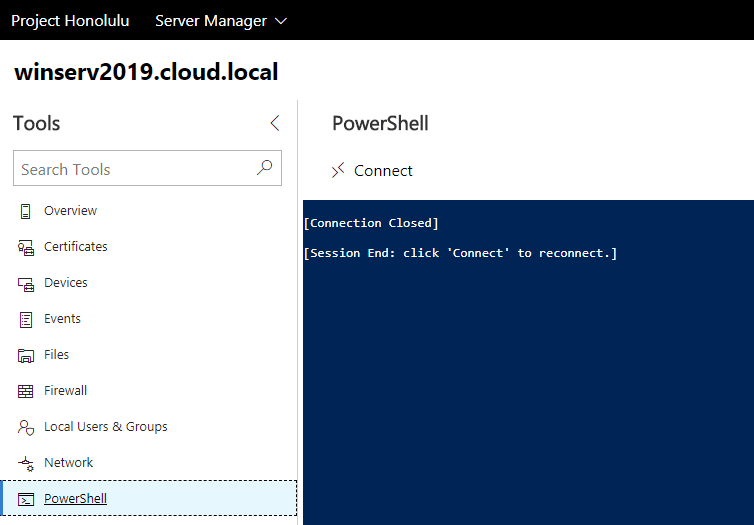Viewport: 754px width, 525px height.
Task: Select Local Users & Groups tool
Action: click(x=105, y=427)
